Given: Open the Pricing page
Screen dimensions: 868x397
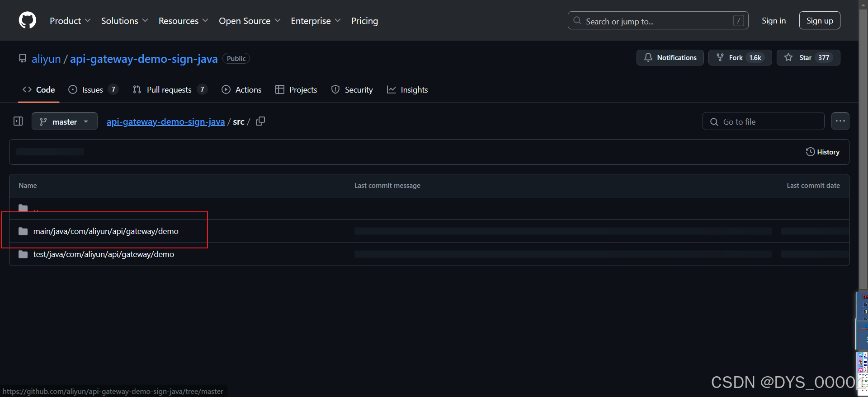Looking at the screenshot, I should (364, 21).
